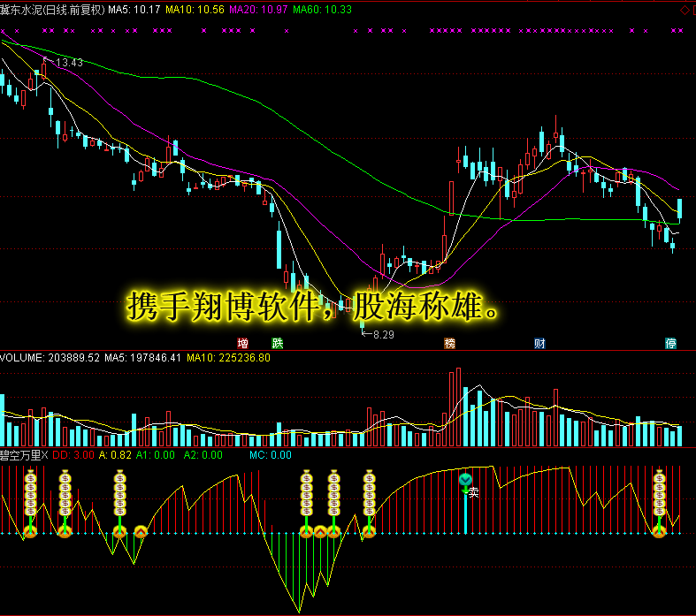Click the MA60: 10.33 indicator label
This screenshot has width=696, height=616.
[322, 10]
